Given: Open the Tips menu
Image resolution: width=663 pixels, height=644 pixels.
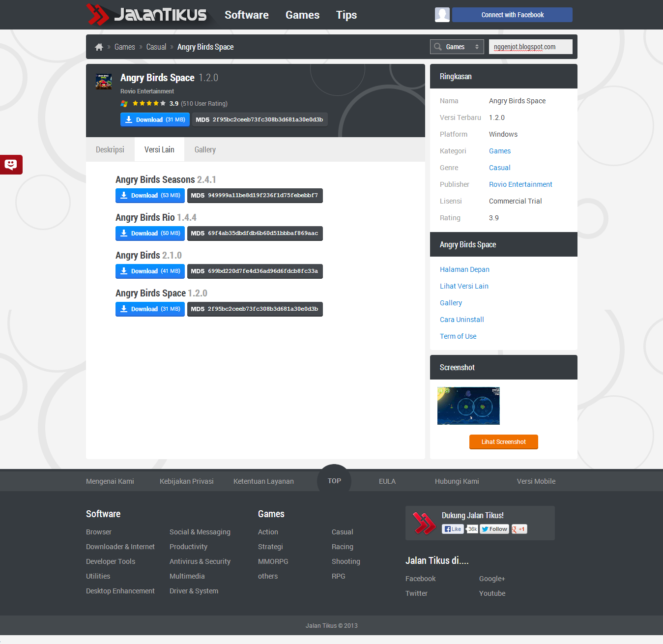Looking at the screenshot, I should click(x=346, y=15).
